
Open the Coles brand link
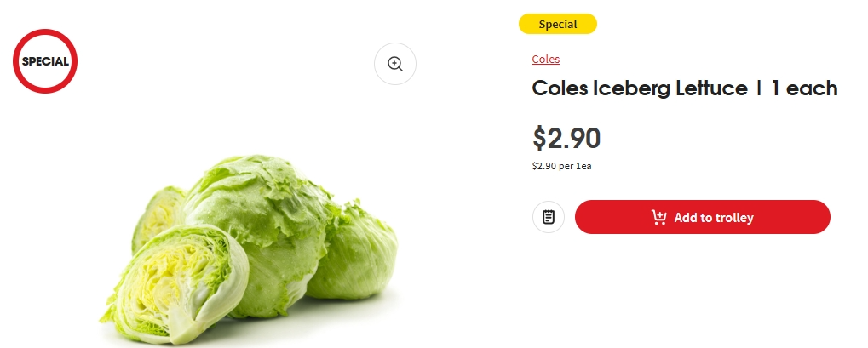[546, 60]
